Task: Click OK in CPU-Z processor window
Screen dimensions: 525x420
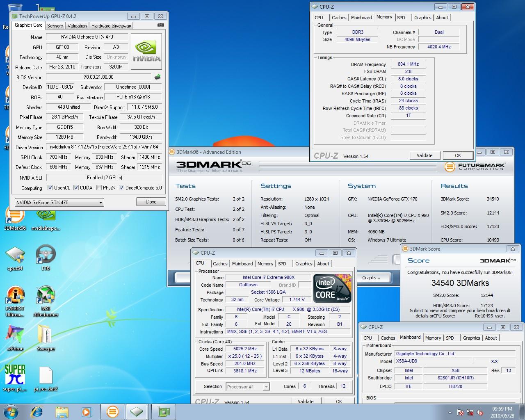Action: pyautogui.click(x=339, y=402)
